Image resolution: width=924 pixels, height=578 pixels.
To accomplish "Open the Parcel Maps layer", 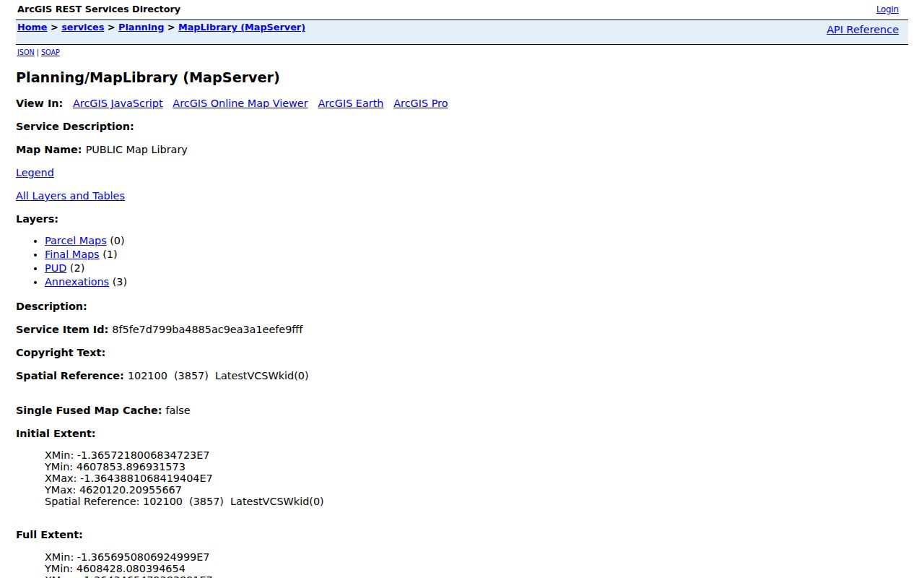I will (x=75, y=241).
